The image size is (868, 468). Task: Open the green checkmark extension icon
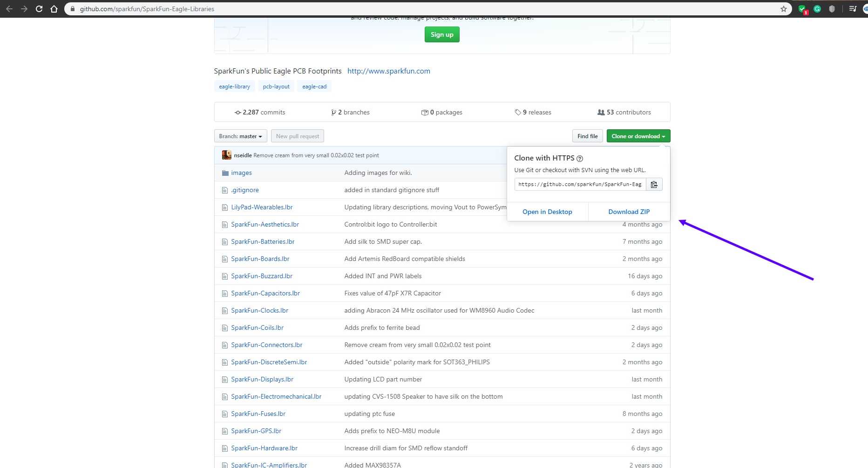[x=802, y=9]
